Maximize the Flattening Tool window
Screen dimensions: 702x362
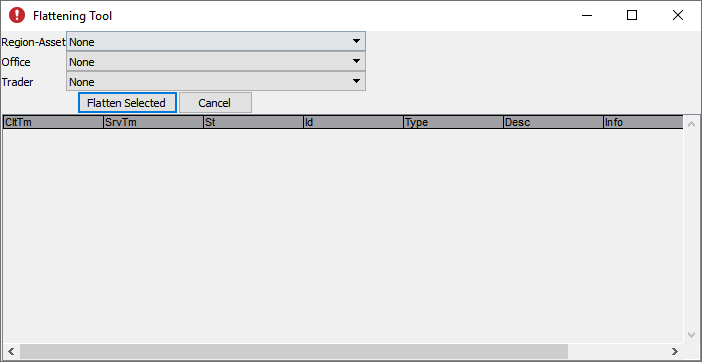click(x=632, y=16)
